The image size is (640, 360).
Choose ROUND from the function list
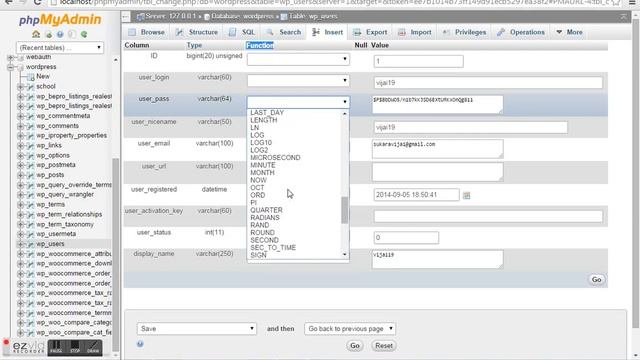[x=262, y=232]
